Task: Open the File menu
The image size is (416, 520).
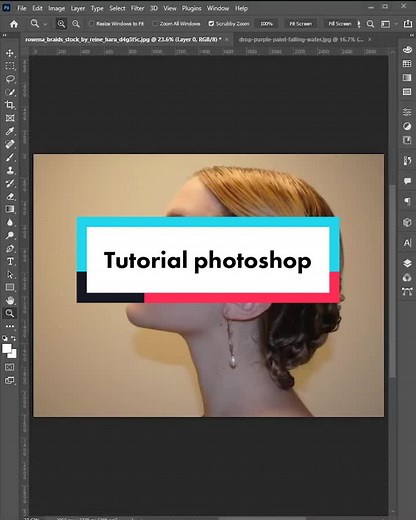Action: click(x=22, y=8)
